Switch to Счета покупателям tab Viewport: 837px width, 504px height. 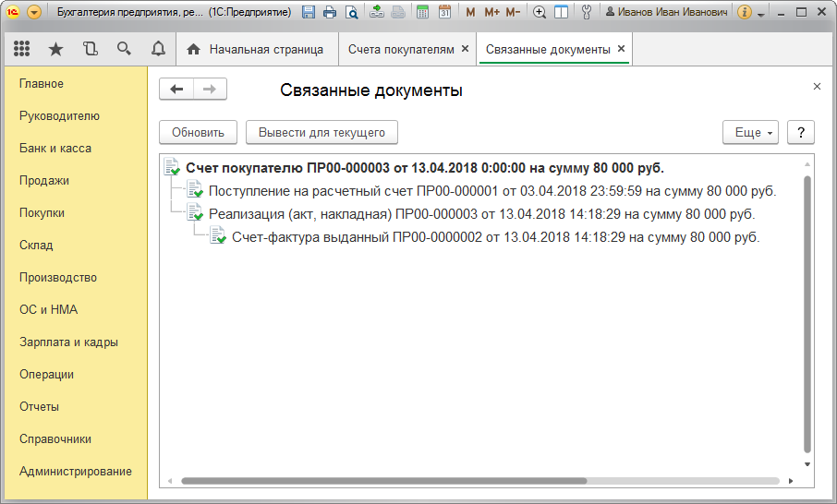click(x=401, y=50)
